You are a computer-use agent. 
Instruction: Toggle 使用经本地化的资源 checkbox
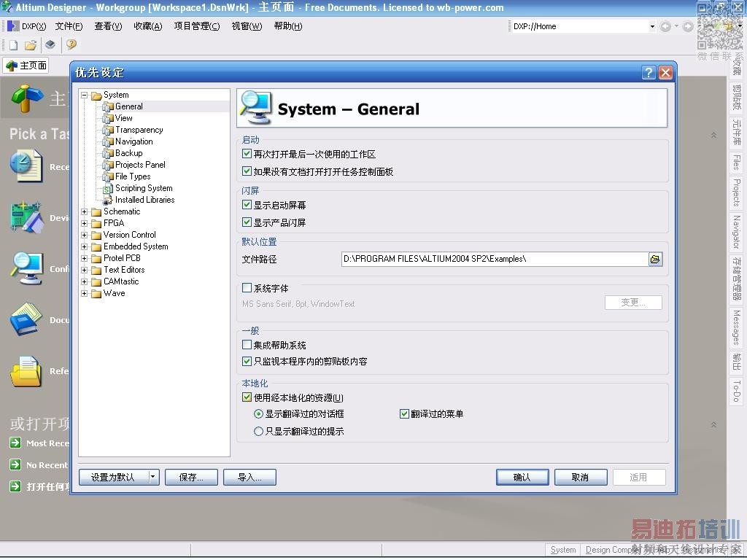click(247, 397)
